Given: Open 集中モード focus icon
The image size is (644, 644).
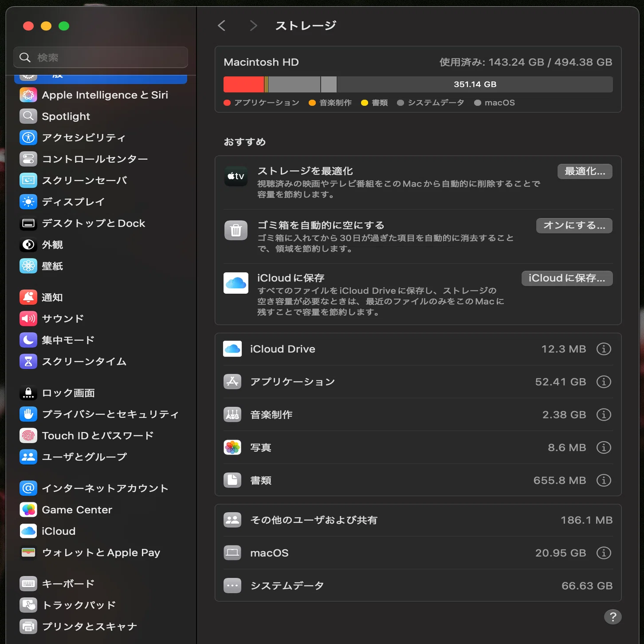Looking at the screenshot, I should (28, 340).
